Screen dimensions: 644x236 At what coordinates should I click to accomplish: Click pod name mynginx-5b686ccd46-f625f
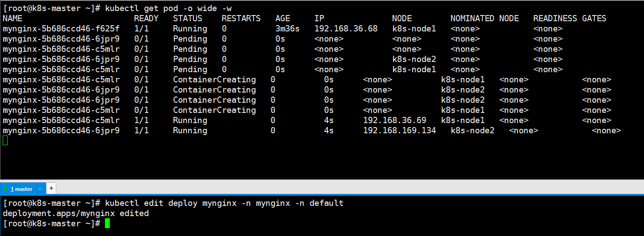[61, 28]
